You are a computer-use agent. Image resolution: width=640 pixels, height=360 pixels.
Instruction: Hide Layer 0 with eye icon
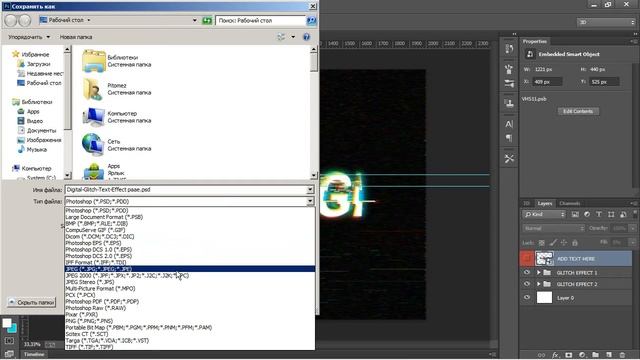pos(527,298)
